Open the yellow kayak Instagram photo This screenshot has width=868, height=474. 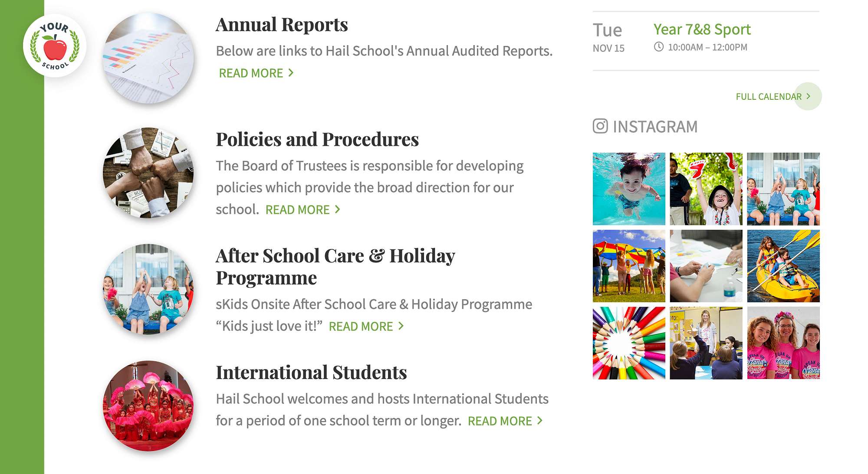pos(783,266)
